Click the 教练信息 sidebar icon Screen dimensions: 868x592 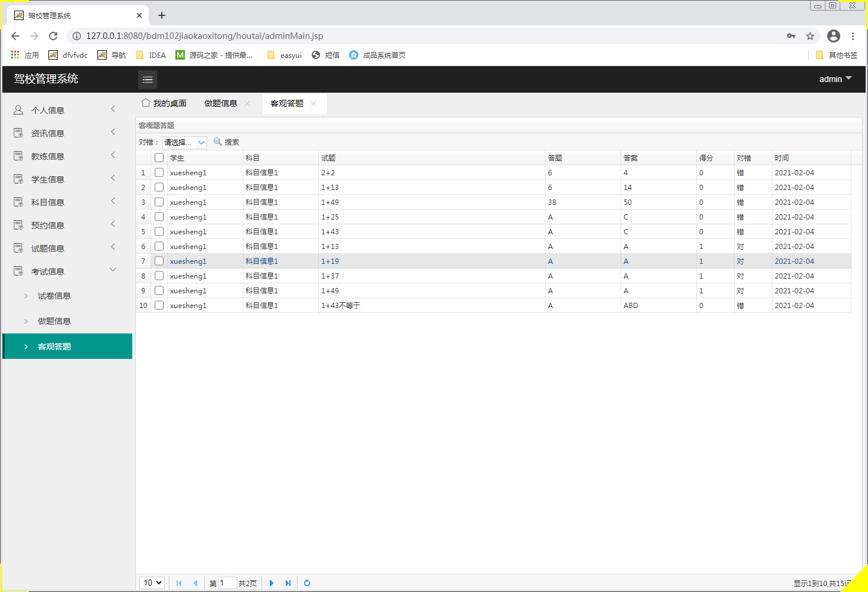click(18, 156)
